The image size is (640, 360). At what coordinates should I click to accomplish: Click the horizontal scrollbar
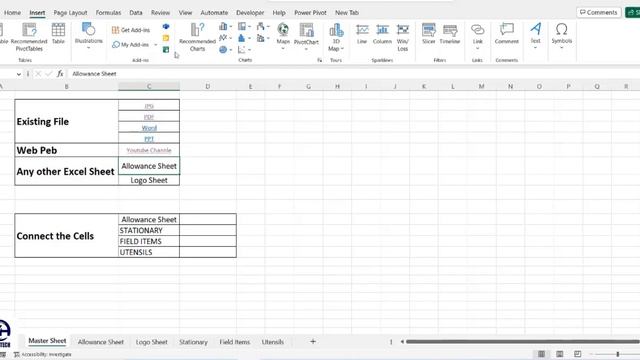point(522,342)
